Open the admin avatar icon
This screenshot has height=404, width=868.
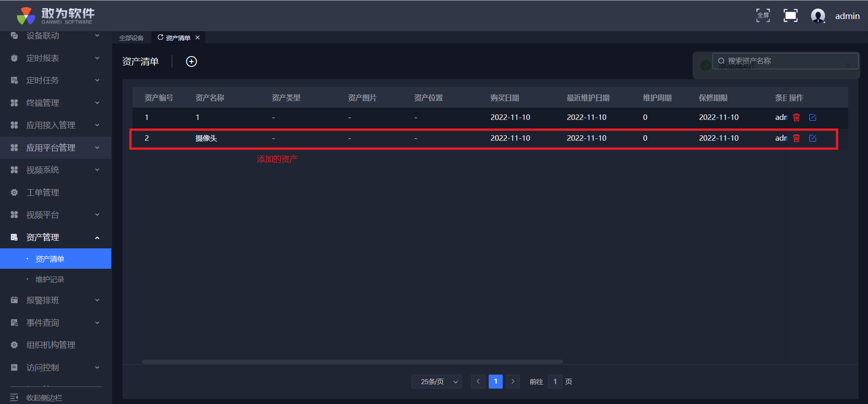[x=818, y=16]
